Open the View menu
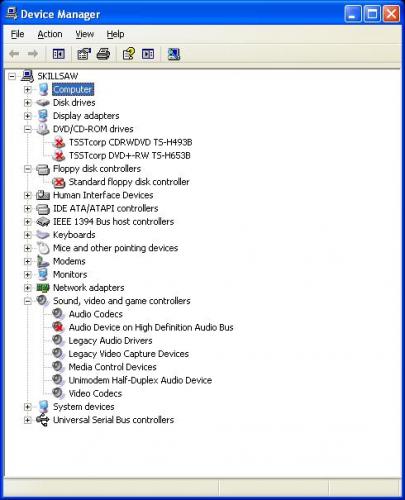Screen dimensions: 405x500 85,34
